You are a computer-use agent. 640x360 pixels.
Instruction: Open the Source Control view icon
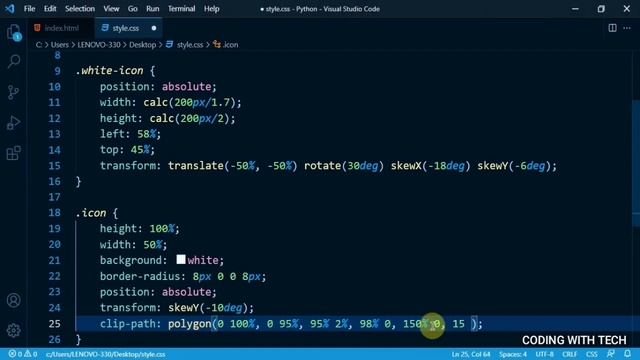point(13,92)
